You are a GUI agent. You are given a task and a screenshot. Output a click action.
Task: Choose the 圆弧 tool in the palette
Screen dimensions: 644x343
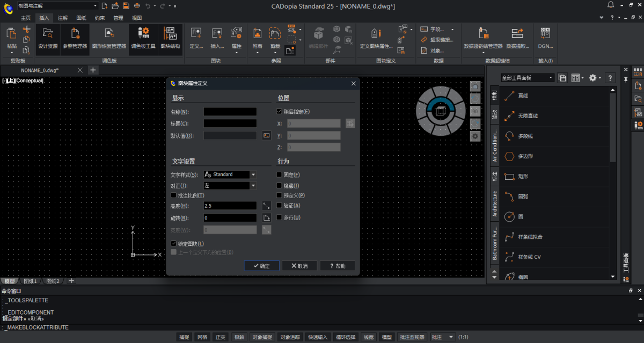click(523, 196)
